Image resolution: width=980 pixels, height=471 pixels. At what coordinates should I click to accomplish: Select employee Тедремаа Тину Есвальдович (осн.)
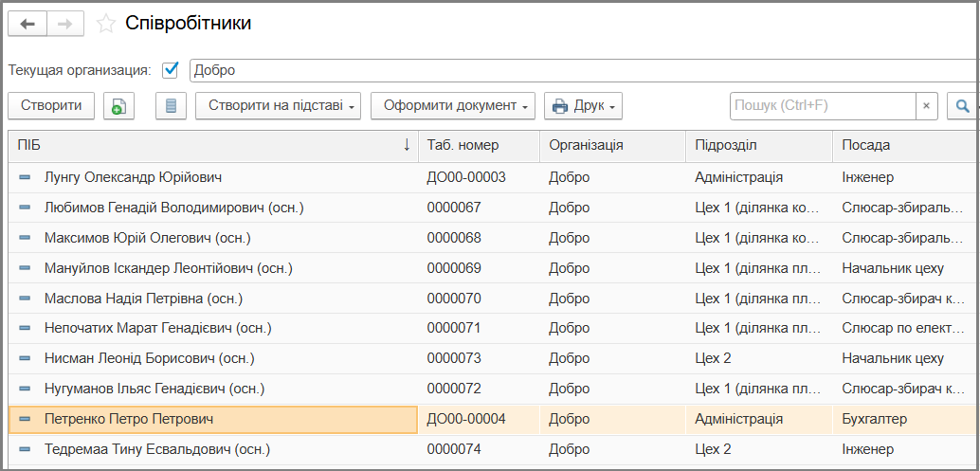click(157, 449)
